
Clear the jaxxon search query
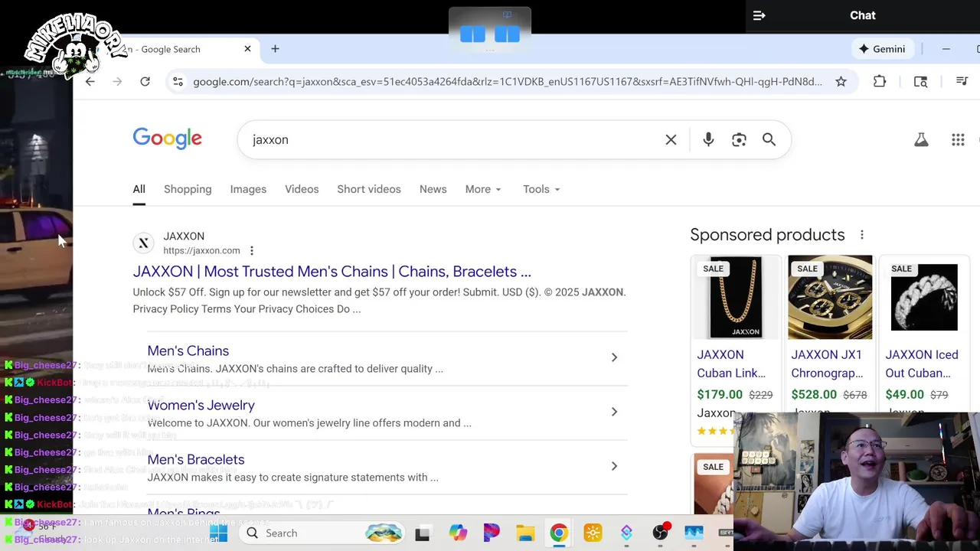[x=671, y=139]
